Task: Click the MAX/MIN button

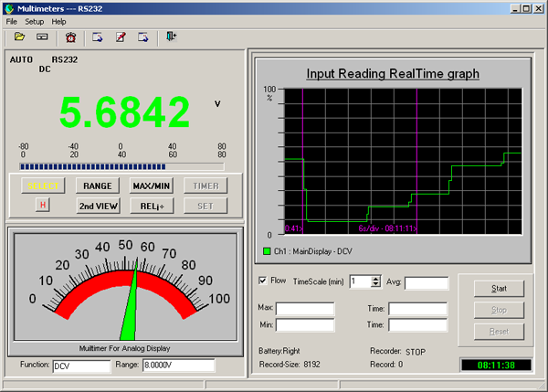Action: 152,185
